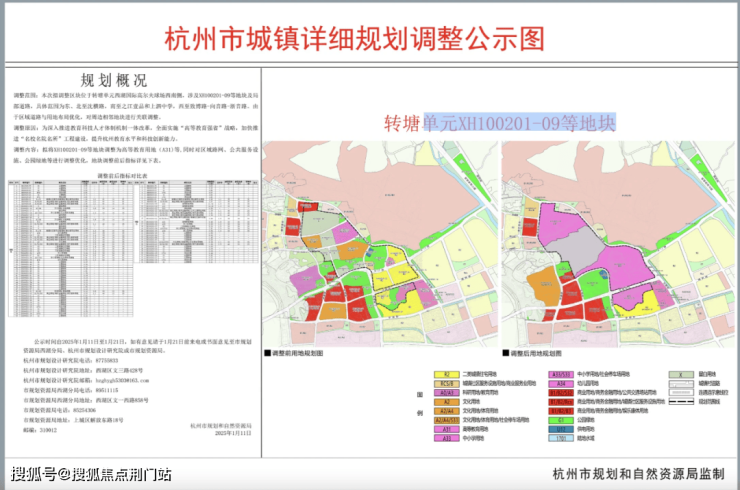Click the blue U12 legend swatch
Image resolution: width=740 pixels, height=490 pixels.
(561, 430)
